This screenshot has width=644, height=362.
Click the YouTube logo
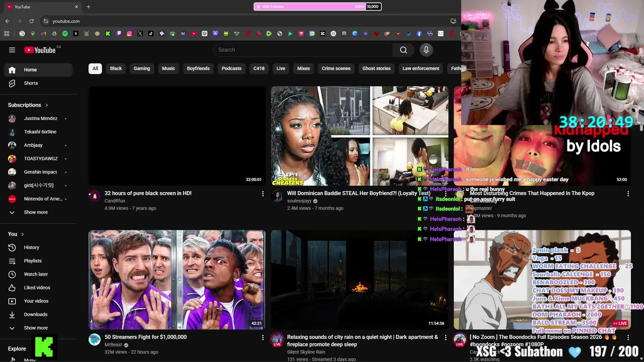[x=40, y=50]
